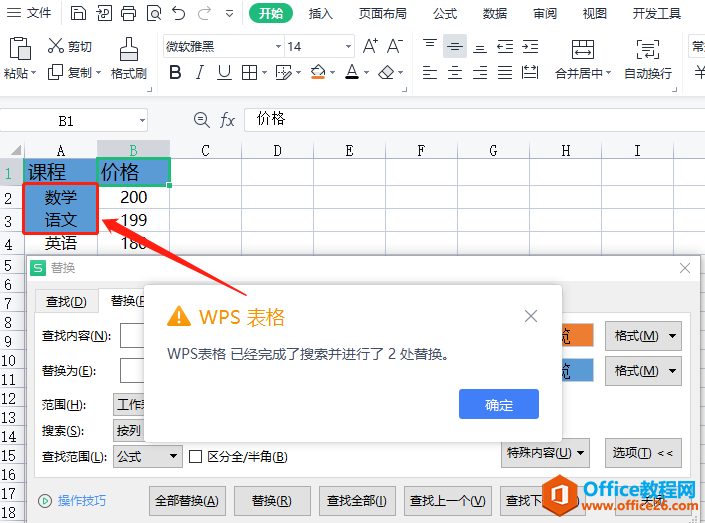The width and height of the screenshot is (705, 523).
Task: Click the cell Borders icon
Action: [249, 72]
